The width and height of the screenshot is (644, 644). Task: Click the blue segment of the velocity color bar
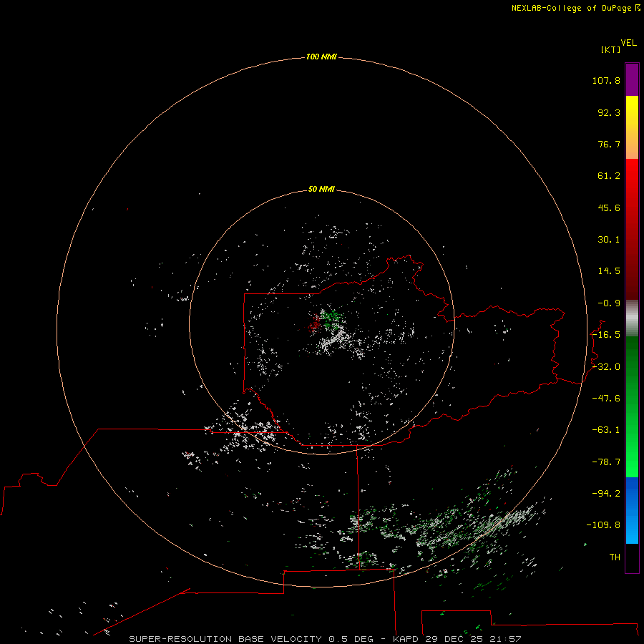point(632,510)
